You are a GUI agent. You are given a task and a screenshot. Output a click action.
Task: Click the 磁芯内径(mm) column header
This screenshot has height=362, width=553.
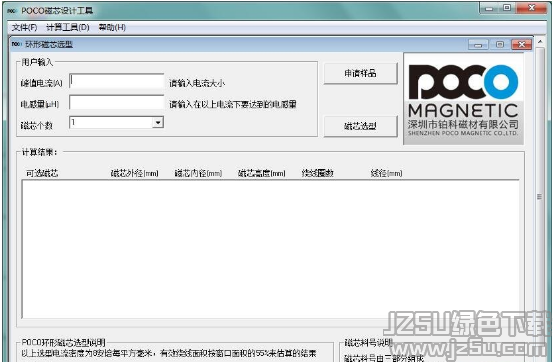[x=198, y=173]
